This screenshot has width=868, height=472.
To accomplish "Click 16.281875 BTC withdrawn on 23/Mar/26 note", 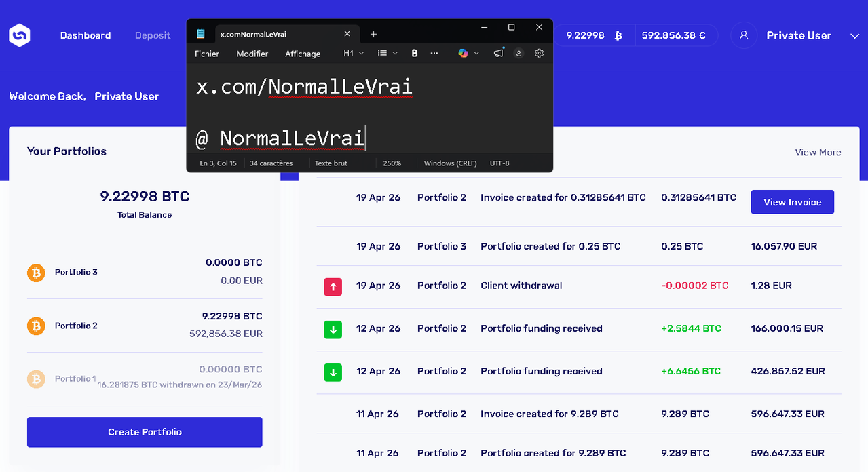I will tap(180, 385).
